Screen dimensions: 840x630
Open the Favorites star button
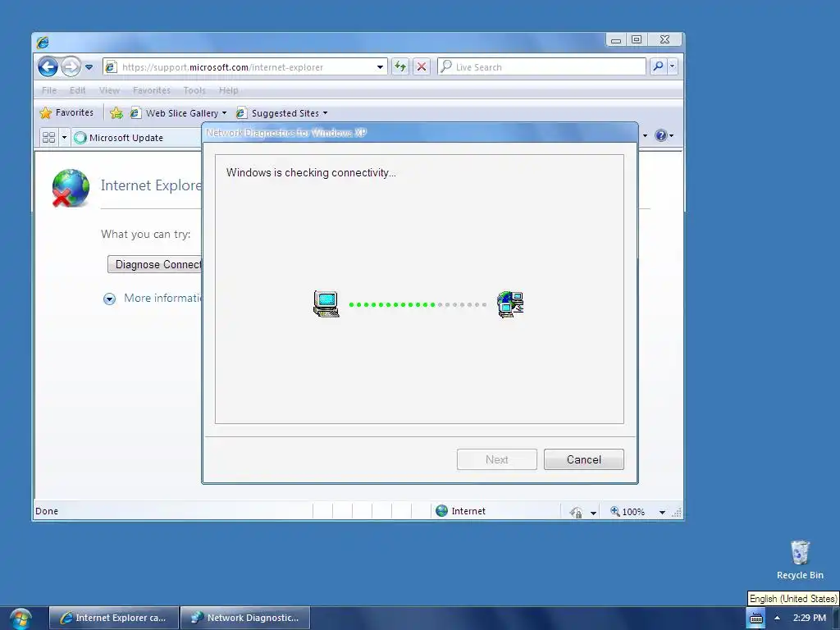tap(67, 112)
